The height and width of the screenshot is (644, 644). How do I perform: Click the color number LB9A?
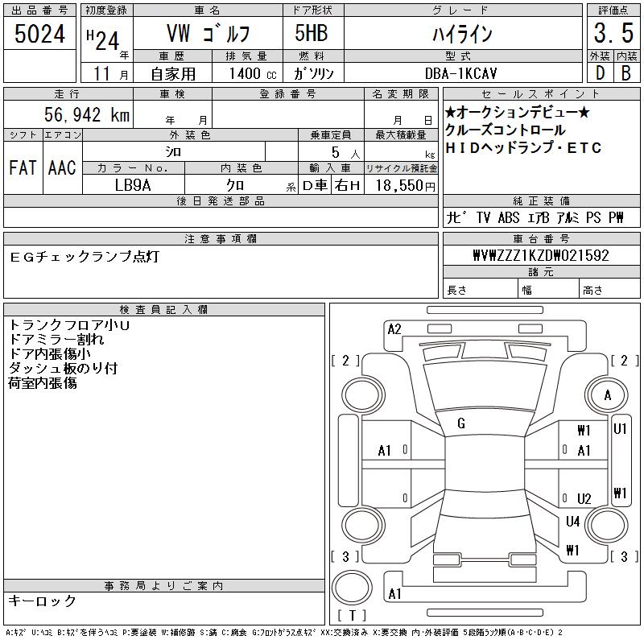(133, 185)
